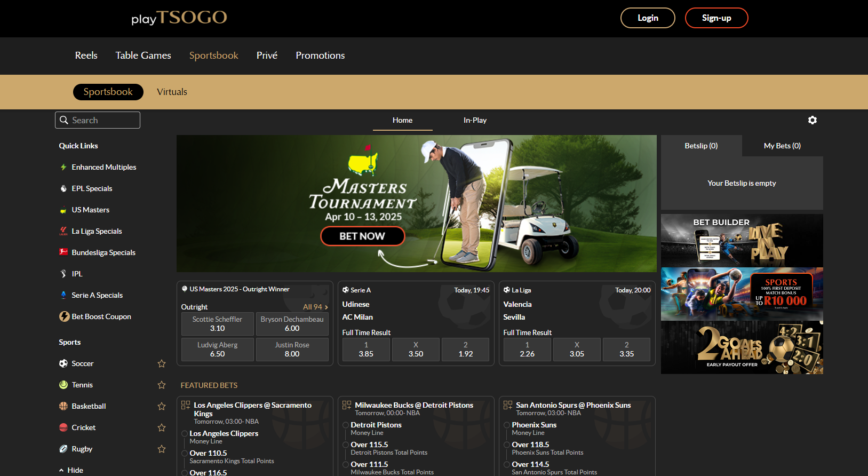
Task: Open the 2 Goals Ahead offer banner
Action: tap(742, 347)
